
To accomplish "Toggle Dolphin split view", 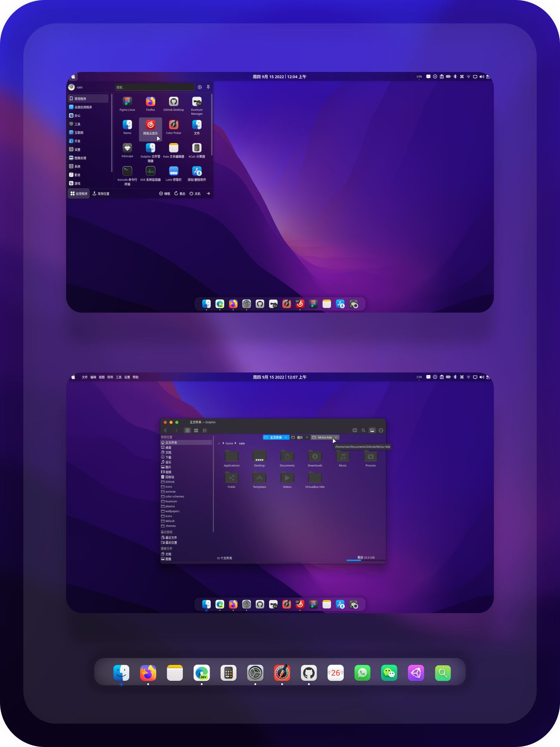I will (355, 430).
